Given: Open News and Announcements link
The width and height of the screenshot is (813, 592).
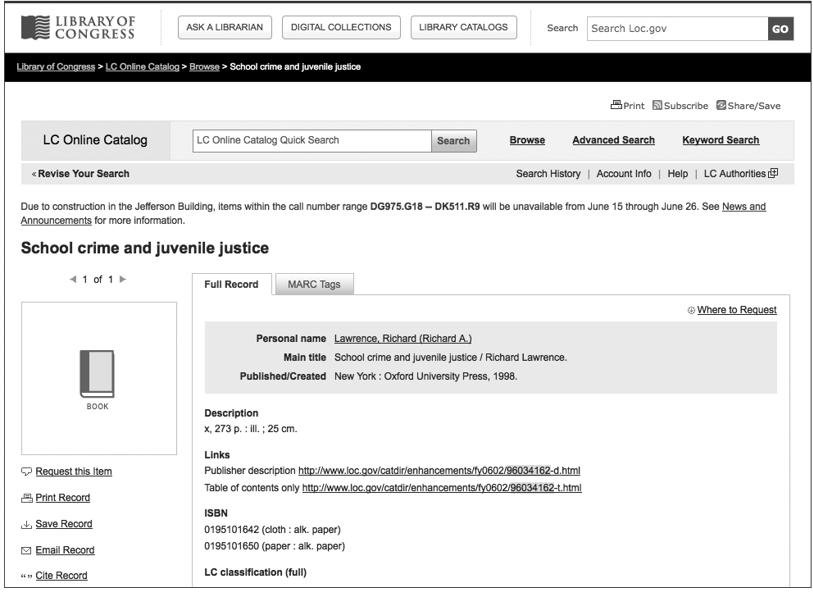Looking at the screenshot, I should coord(744,206).
